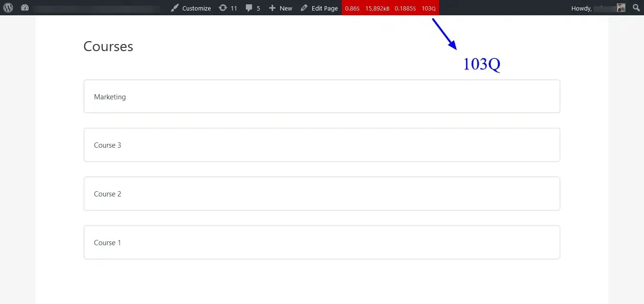Open the performance gauge icon beside the WordPress logo
Viewport: 644px width, 304px height.
24,8
